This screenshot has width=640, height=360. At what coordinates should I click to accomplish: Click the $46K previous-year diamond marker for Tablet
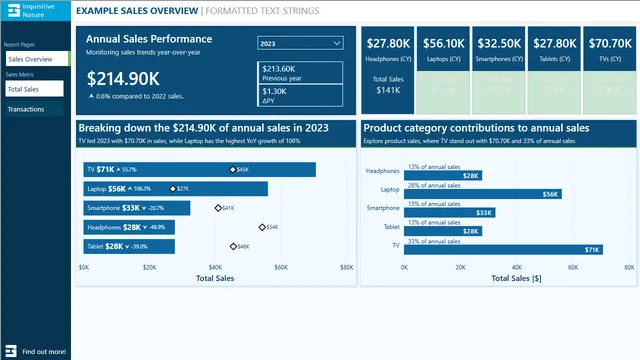pyautogui.click(x=233, y=246)
